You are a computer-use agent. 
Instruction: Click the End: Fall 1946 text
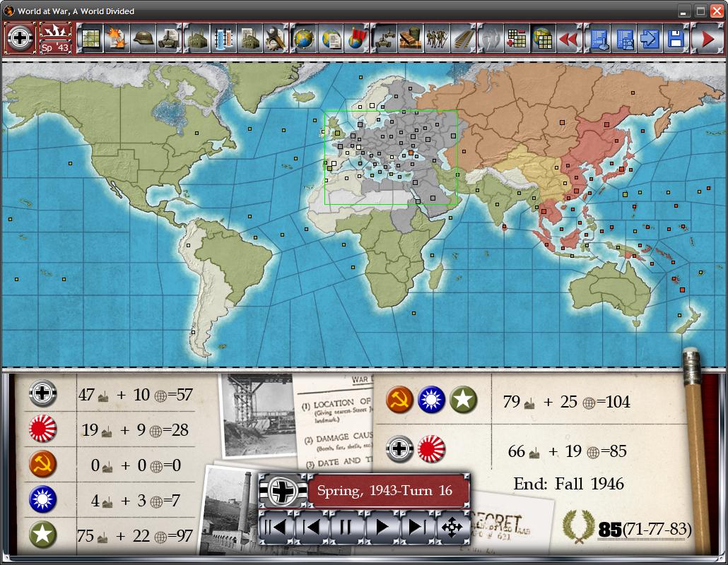tap(569, 484)
